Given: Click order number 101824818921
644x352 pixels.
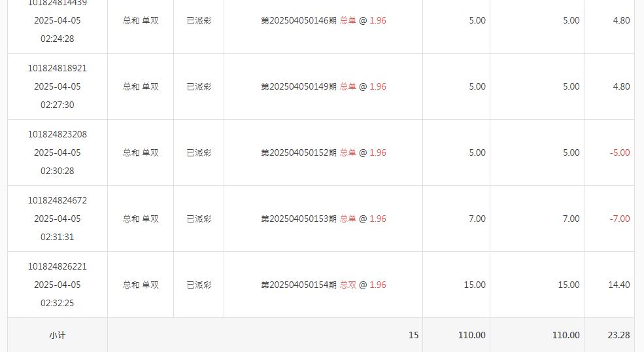Looking at the screenshot, I should 58,68.
